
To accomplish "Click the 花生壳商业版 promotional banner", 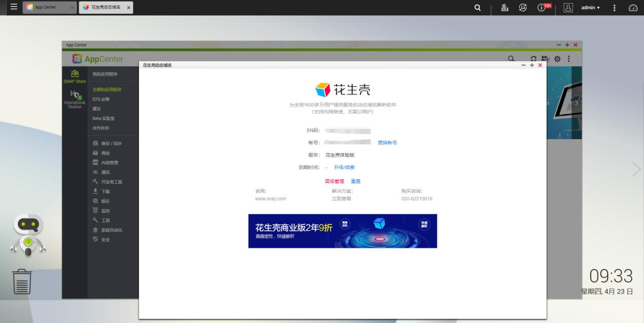I will tap(342, 231).
